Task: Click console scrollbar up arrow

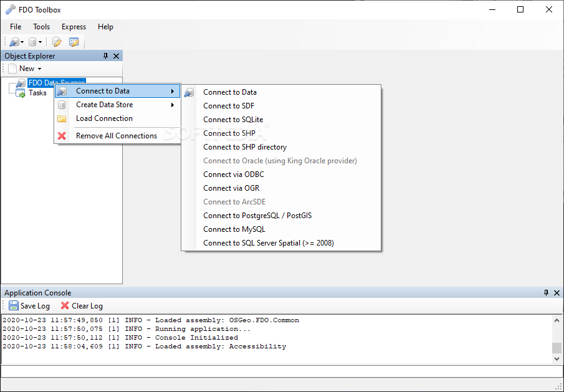Action: [557, 320]
